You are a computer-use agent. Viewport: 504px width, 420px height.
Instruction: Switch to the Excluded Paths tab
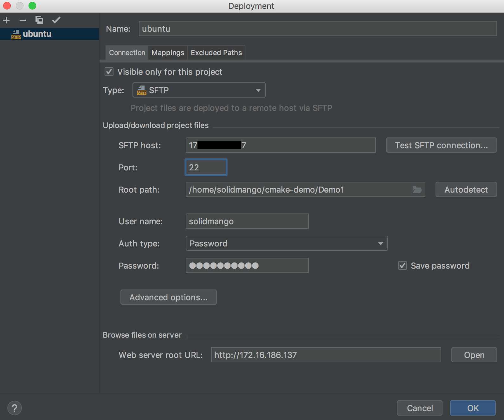[216, 53]
